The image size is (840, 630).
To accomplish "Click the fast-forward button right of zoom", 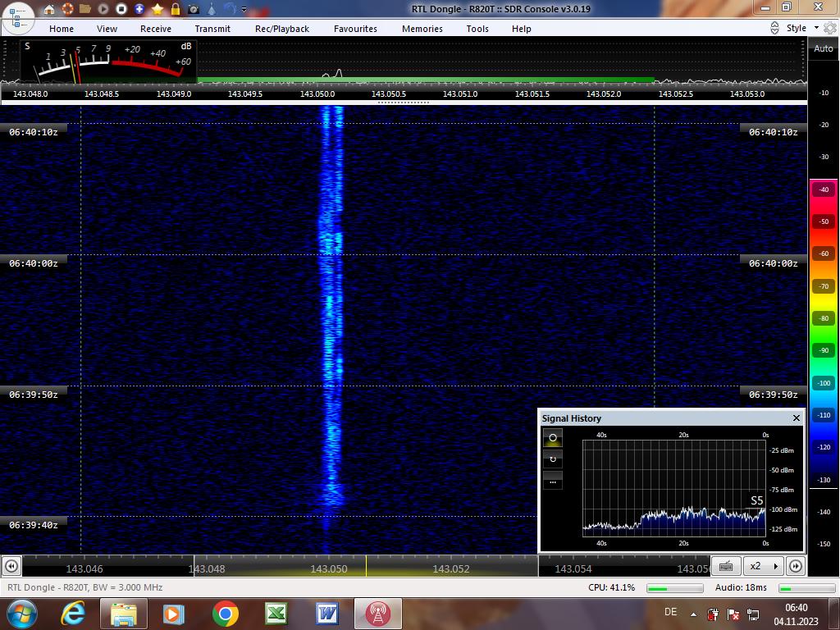I will [796, 566].
